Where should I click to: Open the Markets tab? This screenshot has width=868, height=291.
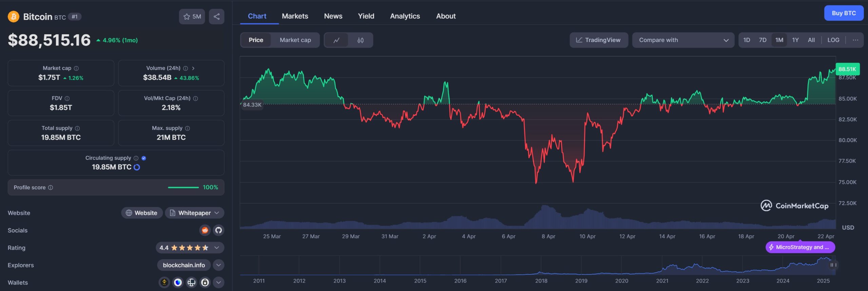tap(295, 16)
